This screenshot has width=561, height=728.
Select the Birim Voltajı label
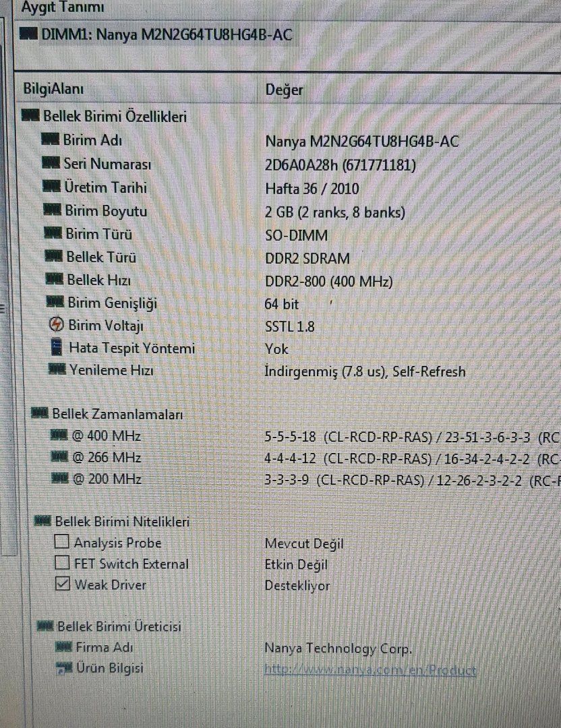click(x=106, y=325)
